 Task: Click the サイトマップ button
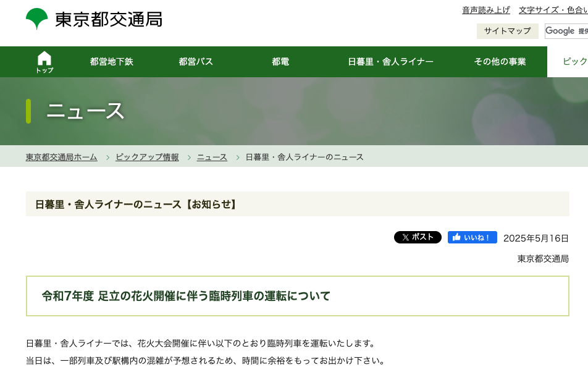507,31
